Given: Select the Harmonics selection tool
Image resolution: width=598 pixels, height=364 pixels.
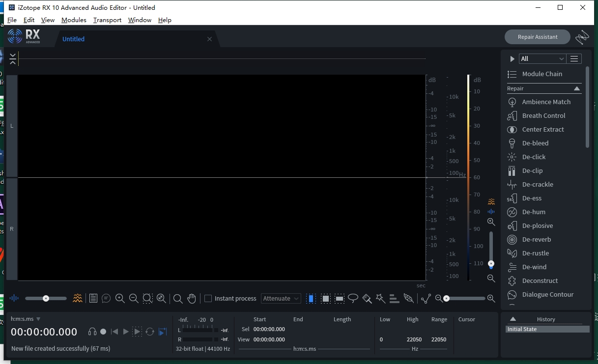Looking at the screenshot, I should click(394, 298).
